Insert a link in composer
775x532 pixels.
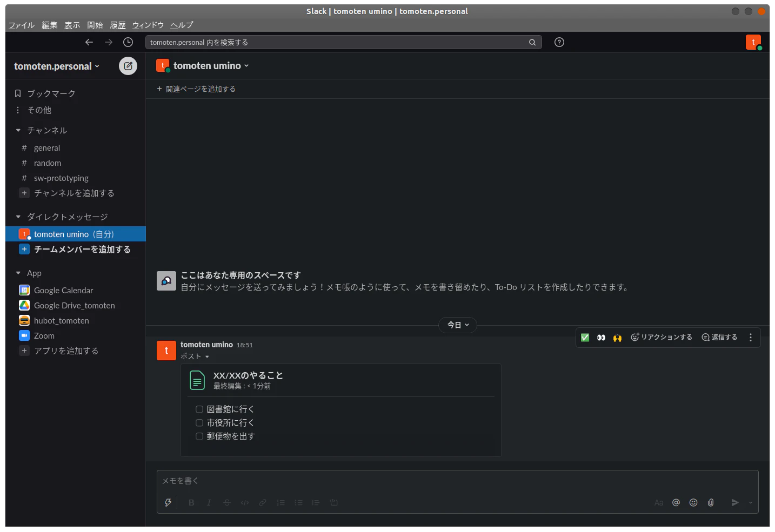click(x=263, y=502)
